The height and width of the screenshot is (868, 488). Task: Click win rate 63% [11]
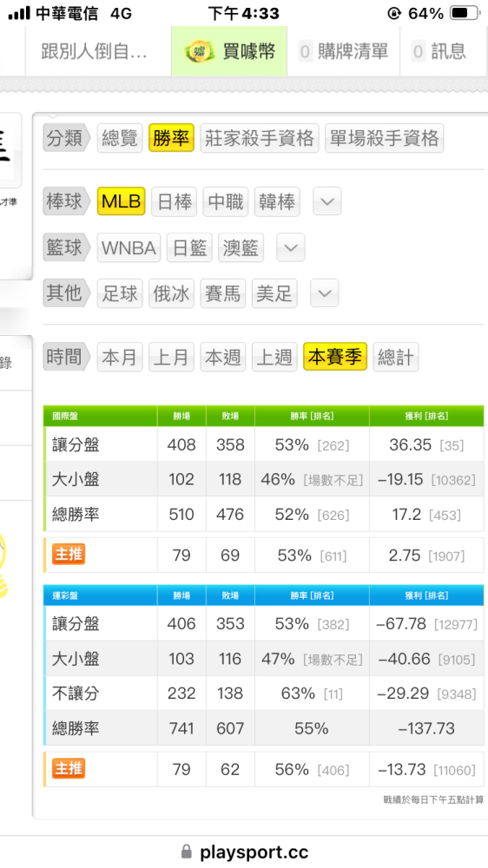[312, 693]
